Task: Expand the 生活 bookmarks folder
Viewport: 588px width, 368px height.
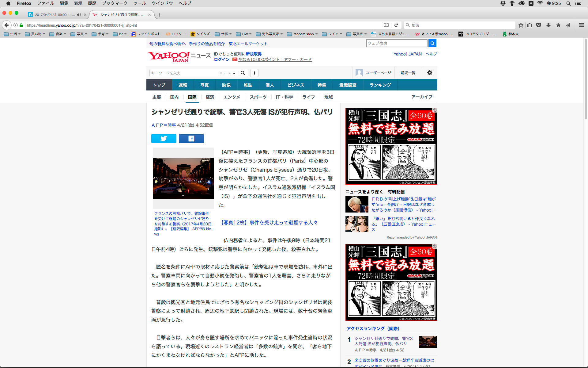Action: tap(12, 34)
